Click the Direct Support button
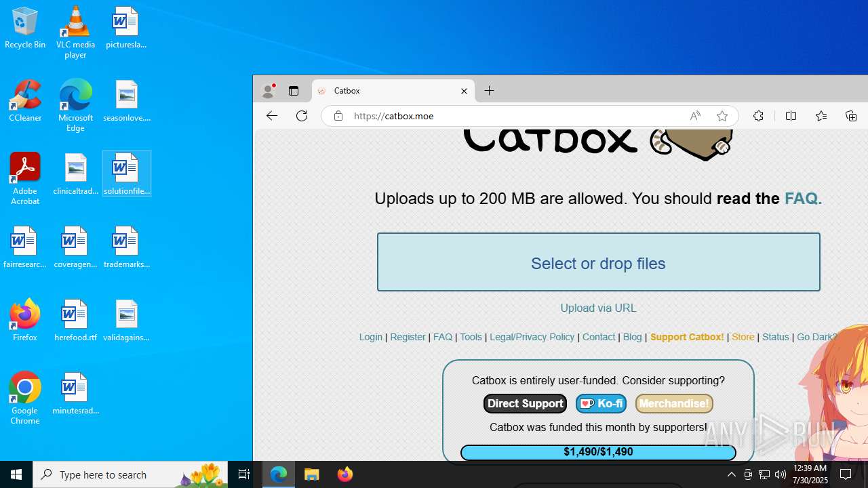 [525, 403]
